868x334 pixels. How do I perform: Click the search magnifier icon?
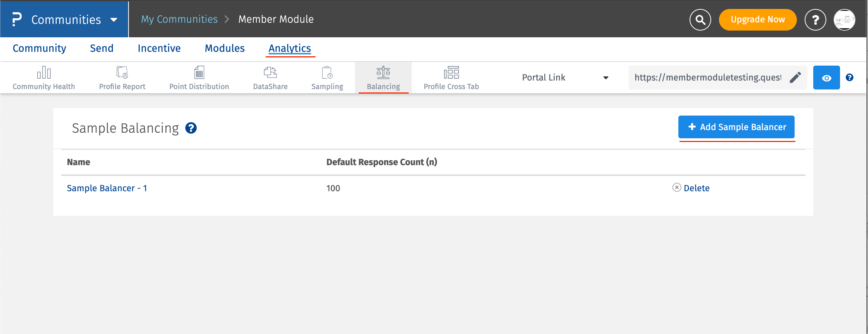tap(700, 20)
